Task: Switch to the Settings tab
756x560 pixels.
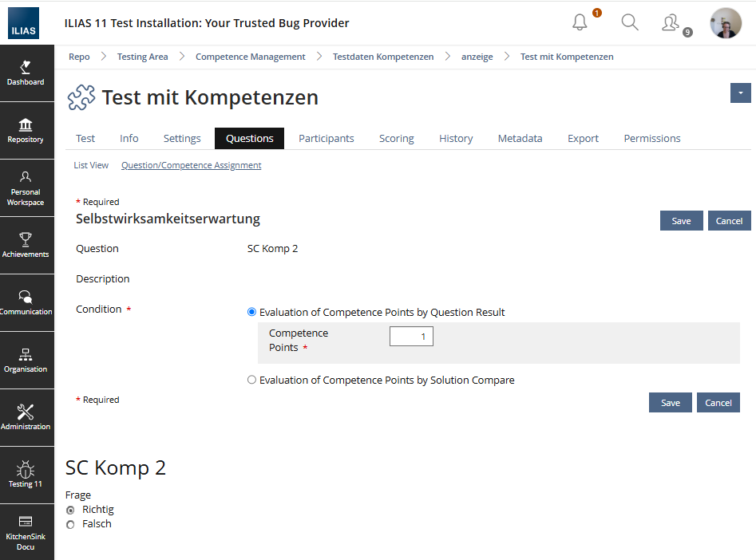Action: pyautogui.click(x=182, y=138)
